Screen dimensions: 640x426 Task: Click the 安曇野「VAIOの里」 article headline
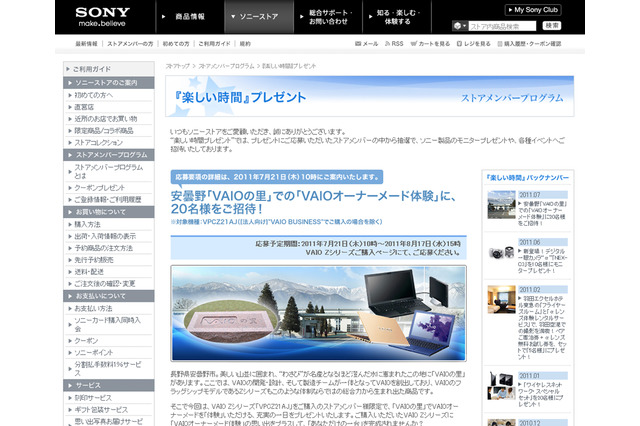pyautogui.click(x=313, y=202)
